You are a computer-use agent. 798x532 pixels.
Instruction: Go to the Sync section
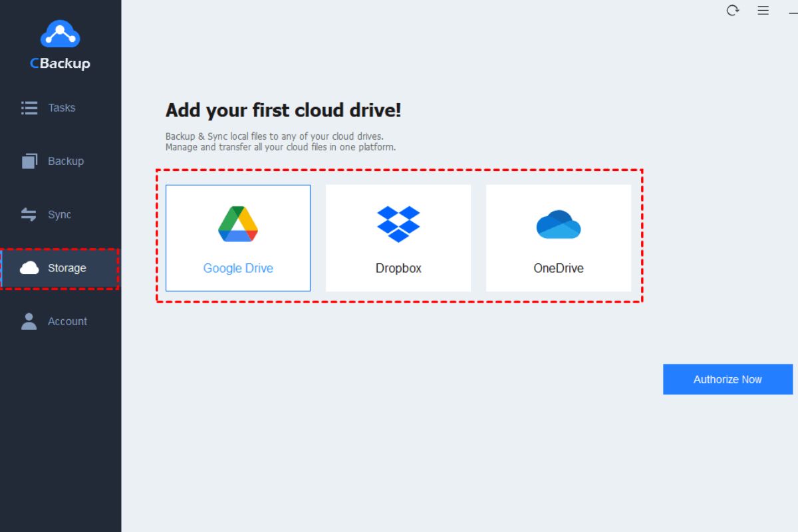point(61,215)
